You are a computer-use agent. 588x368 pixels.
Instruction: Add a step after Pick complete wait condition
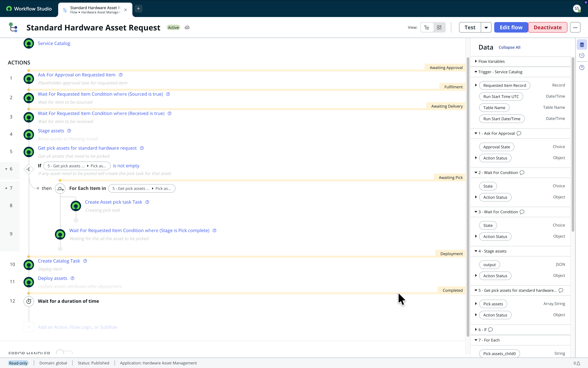[60, 249]
